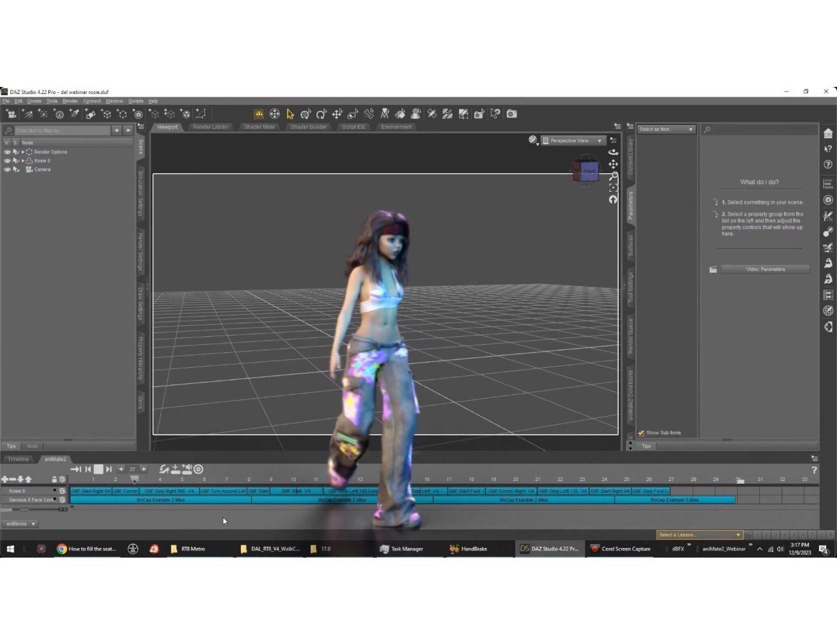Image resolution: width=837 pixels, height=644 pixels.
Task: Click the aniMate2 loop/repeat icon
Action: pyautogui.click(x=164, y=468)
